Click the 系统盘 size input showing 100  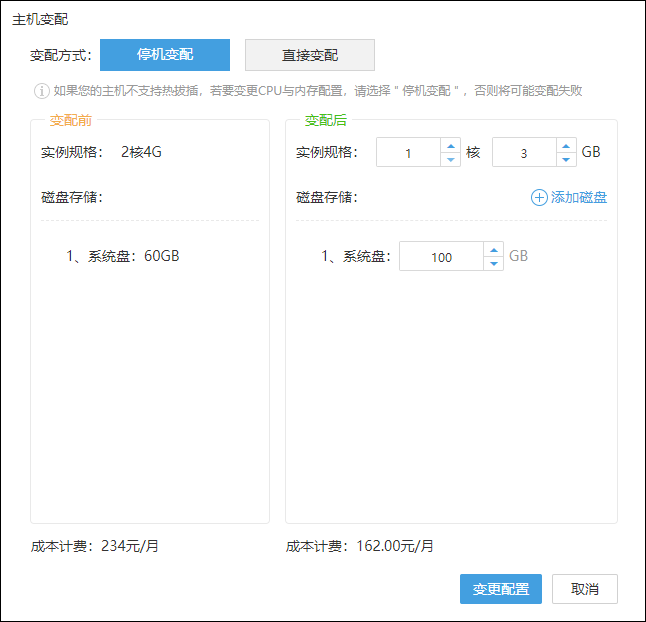(441, 257)
